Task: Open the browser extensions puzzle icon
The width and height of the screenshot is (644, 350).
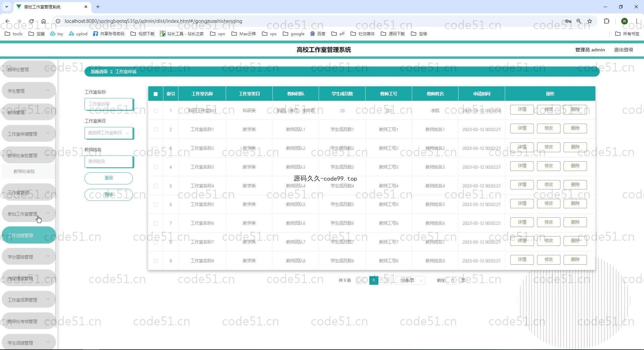Action: tap(606, 21)
